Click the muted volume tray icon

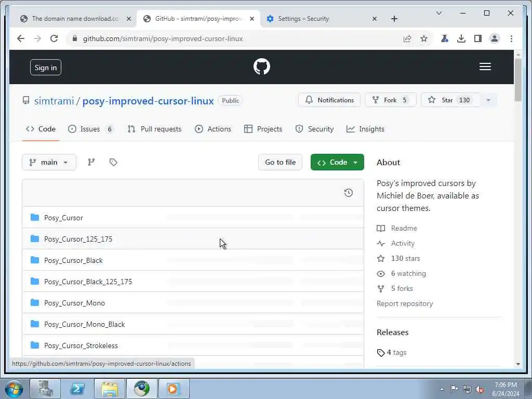pyautogui.click(x=480, y=389)
